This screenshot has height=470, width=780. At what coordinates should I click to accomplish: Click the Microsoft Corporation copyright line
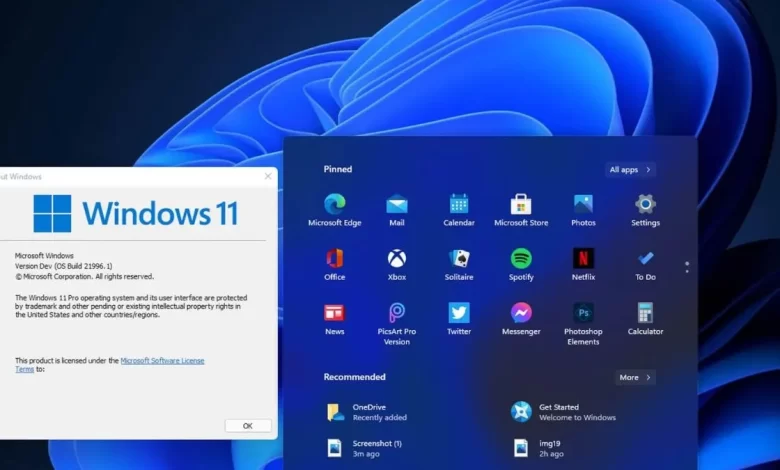point(85,277)
